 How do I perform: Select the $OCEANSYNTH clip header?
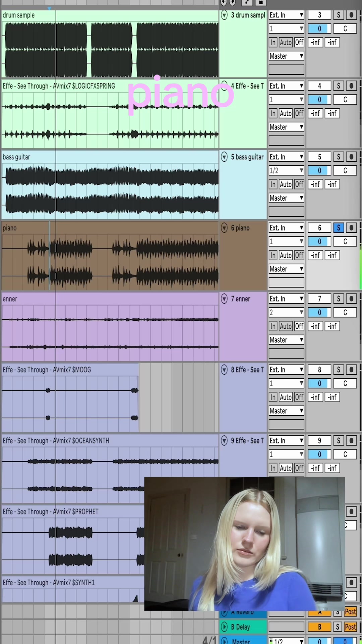pyautogui.click(x=110, y=440)
